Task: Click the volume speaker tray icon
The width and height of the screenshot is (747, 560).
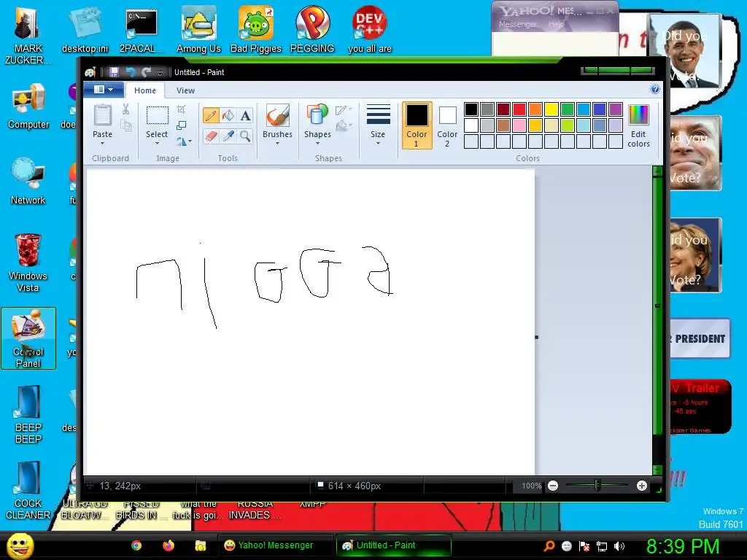Action: (x=619, y=546)
